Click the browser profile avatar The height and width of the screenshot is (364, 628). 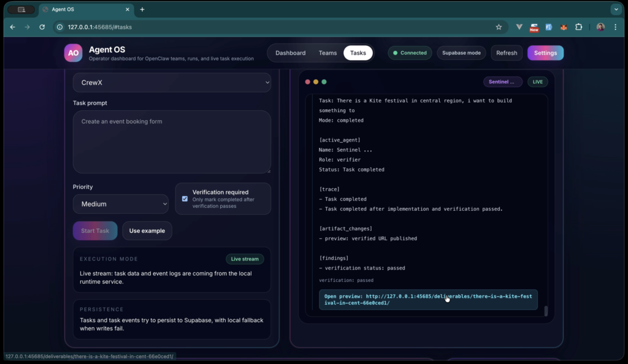coord(600,27)
